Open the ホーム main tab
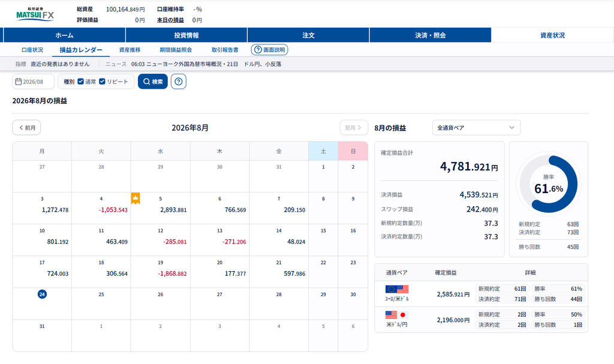Viewport: 614px width, 364px height. tap(64, 35)
